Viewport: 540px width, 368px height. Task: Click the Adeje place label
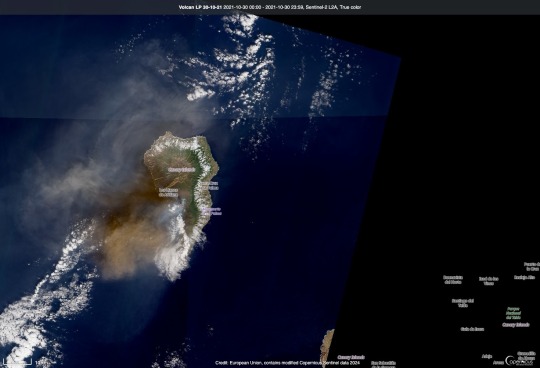pyautogui.click(x=487, y=357)
